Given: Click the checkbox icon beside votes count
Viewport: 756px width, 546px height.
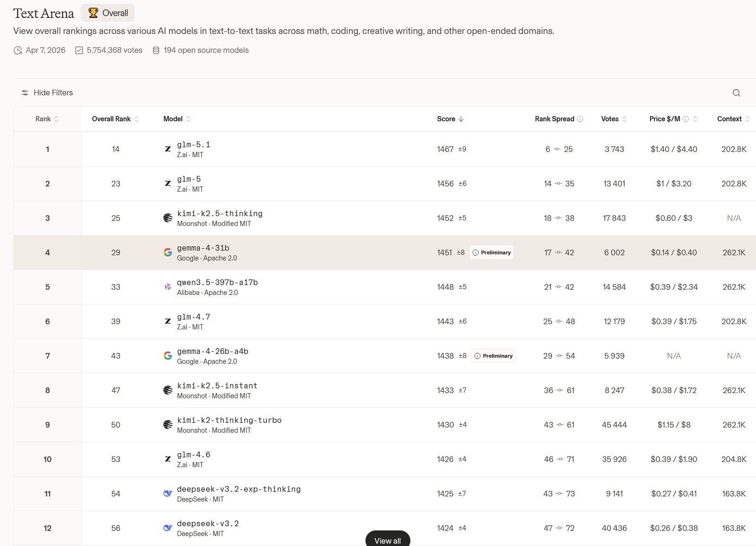Looking at the screenshot, I should click(79, 50).
